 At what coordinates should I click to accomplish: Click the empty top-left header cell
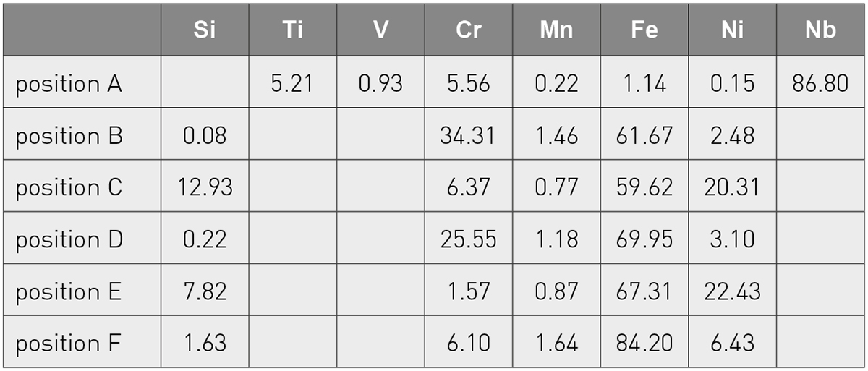click(x=82, y=30)
